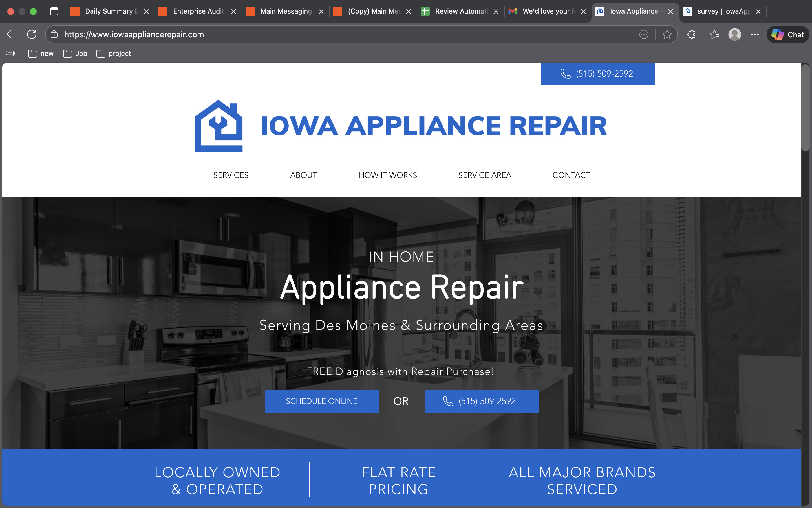Click 'FLAT RATE PRICING' text
The image size is (812, 508).
399,481
